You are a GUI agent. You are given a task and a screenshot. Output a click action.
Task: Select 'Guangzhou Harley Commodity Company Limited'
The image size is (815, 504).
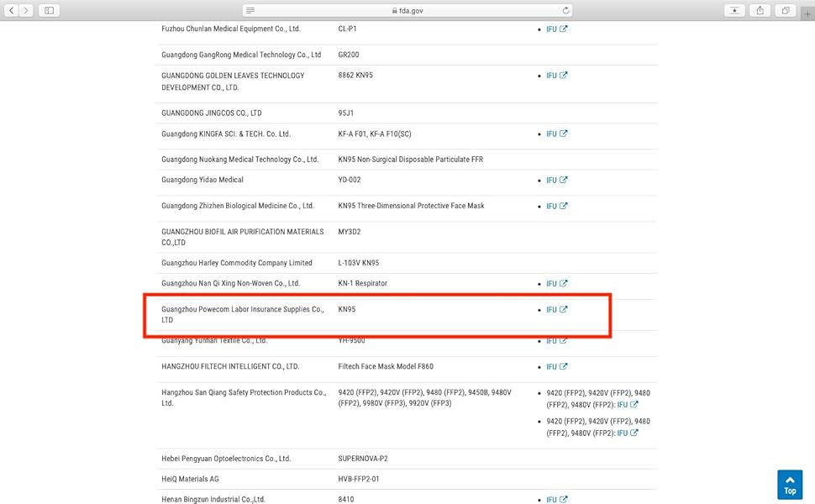[236, 263]
